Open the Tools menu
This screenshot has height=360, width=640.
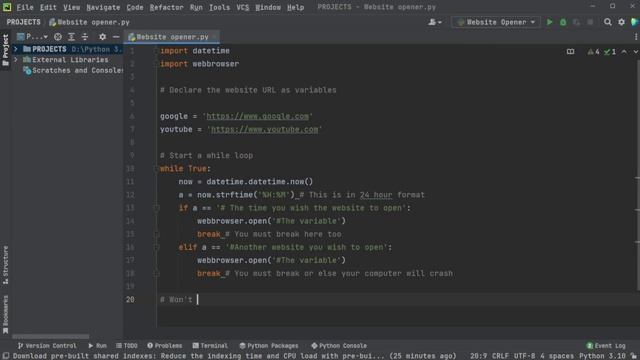tap(220, 7)
